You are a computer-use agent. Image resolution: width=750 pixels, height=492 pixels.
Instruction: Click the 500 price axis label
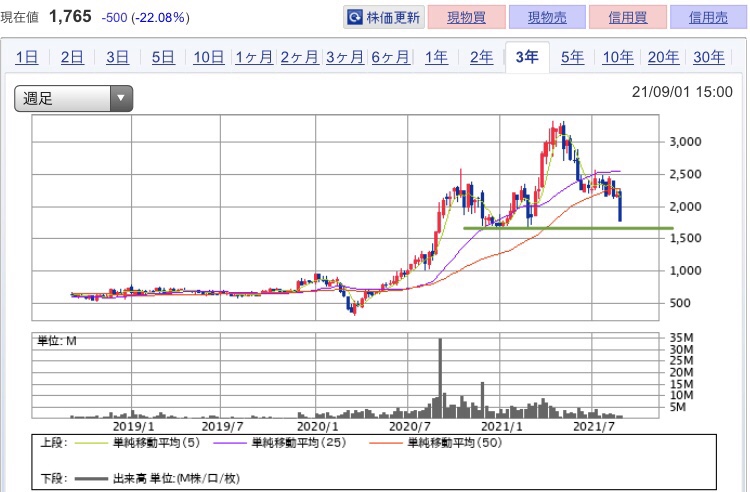click(680, 303)
